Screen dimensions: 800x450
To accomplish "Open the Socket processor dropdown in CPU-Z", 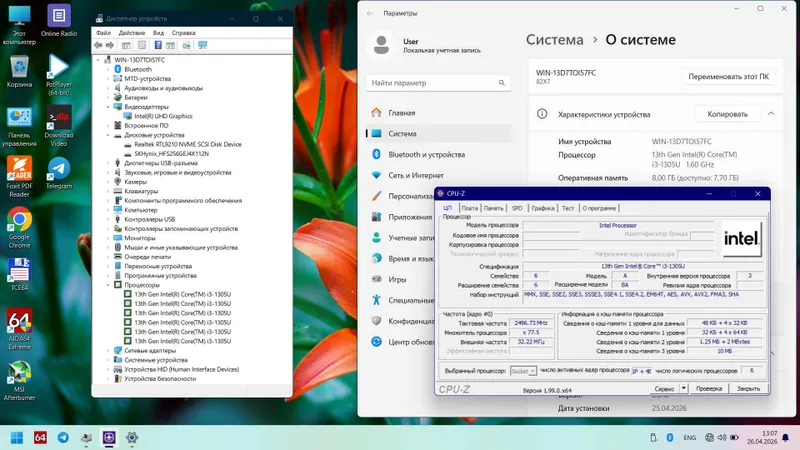I will pos(523,371).
